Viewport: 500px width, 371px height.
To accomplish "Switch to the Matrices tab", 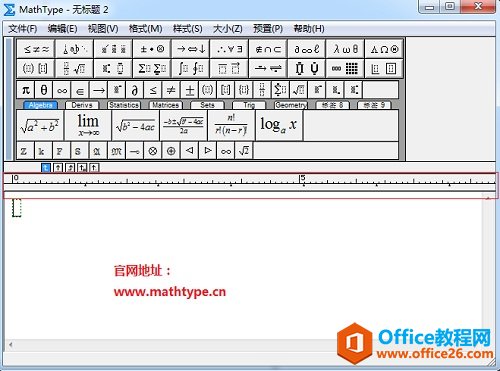I will (166, 105).
